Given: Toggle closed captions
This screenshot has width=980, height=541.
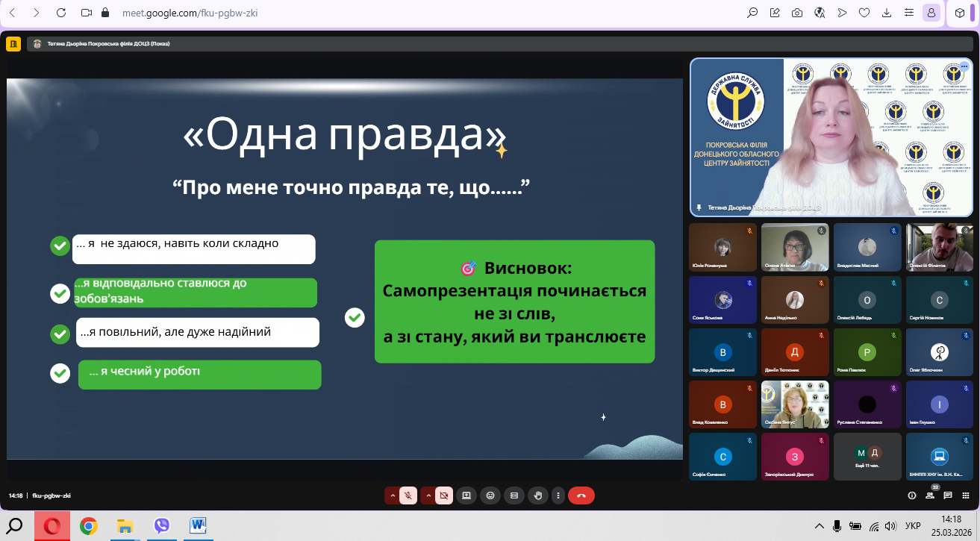Looking at the screenshot, I should click(x=514, y=495).
